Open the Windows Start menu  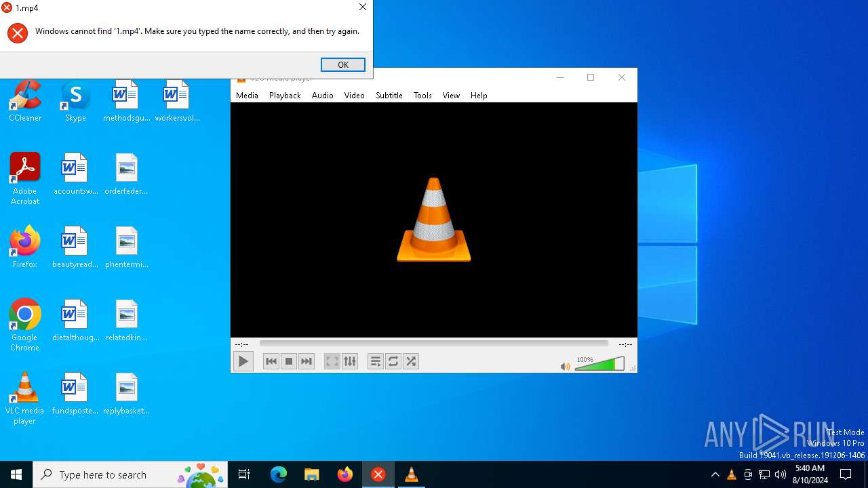point(16,474)
